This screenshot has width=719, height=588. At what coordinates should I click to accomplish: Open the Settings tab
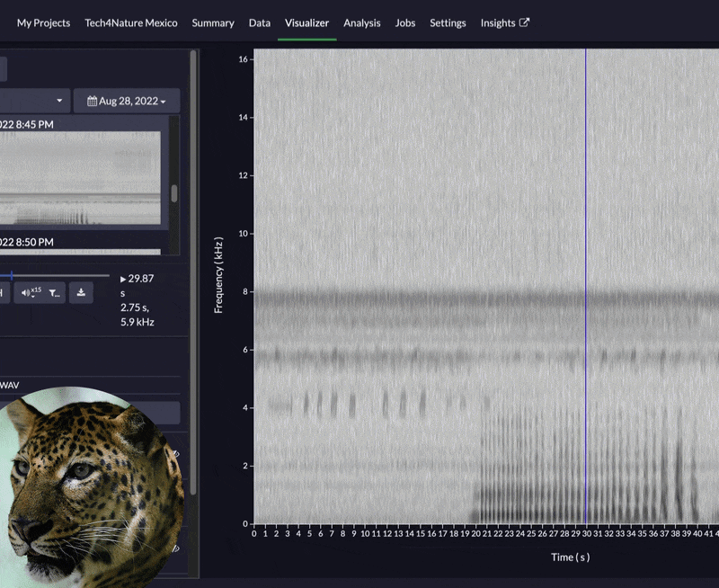[x=448, y=22]
